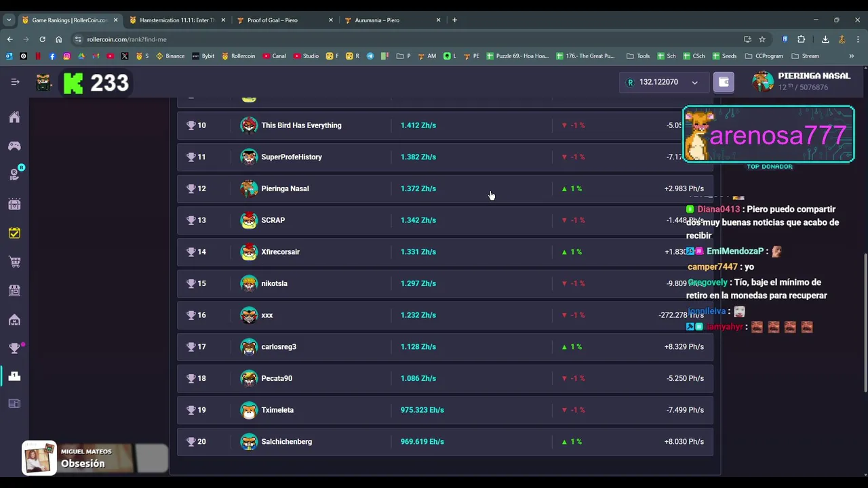The width and height of the screenshot is (868, 488).
Task: Bookmark this page with the star icon
Action: point(762,39)
